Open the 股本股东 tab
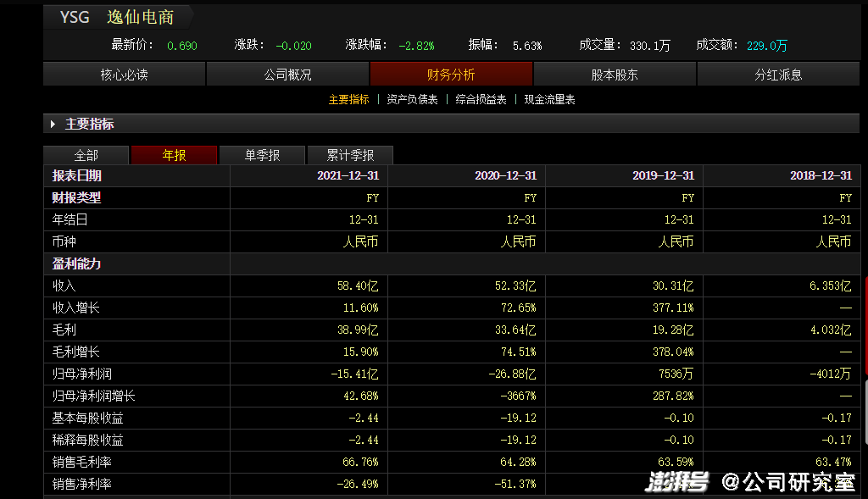Viewport: 868px width, 499px height. click(x=615, y=75)
